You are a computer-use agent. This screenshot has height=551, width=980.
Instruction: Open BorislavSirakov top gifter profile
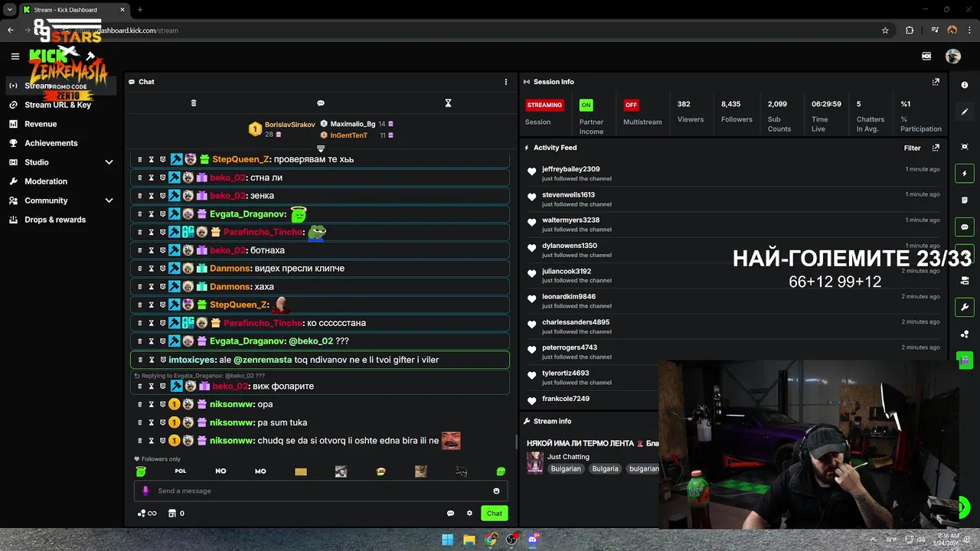click(289, 125)
